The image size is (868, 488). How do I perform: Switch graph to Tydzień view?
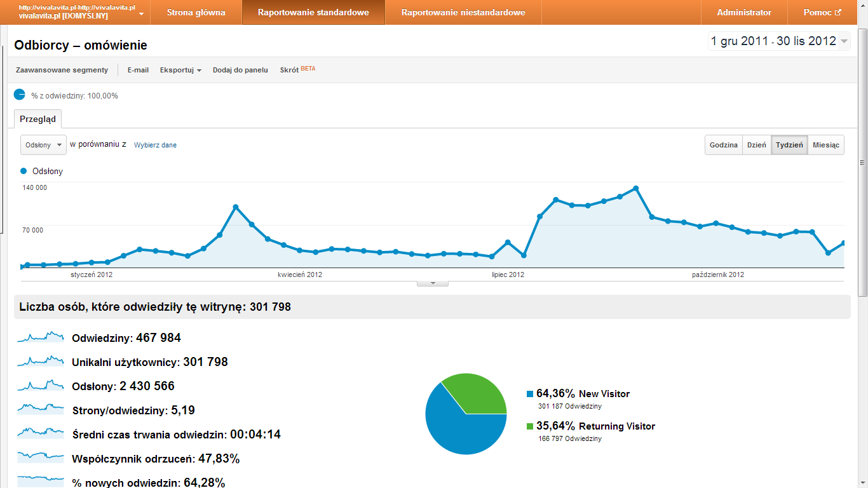coord(789,145)
